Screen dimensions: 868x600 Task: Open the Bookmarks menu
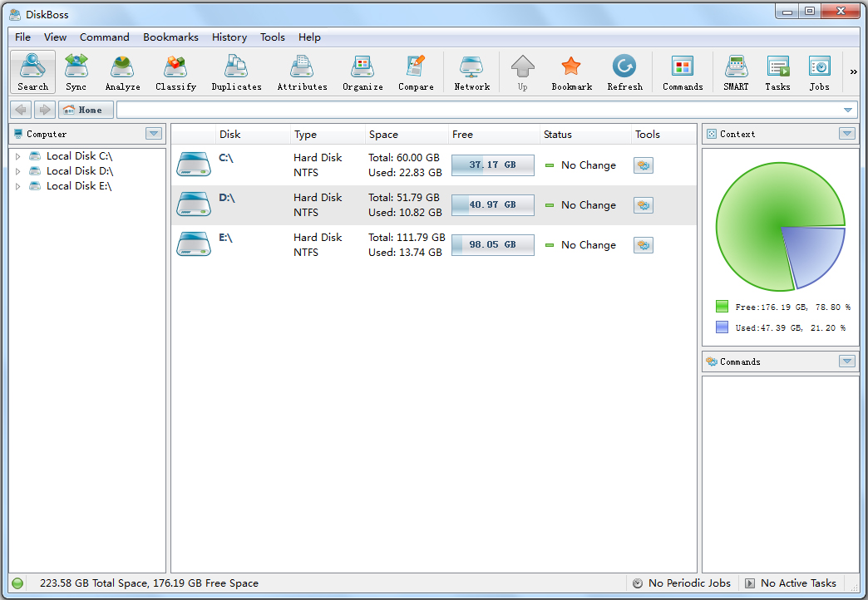[170, 37]
